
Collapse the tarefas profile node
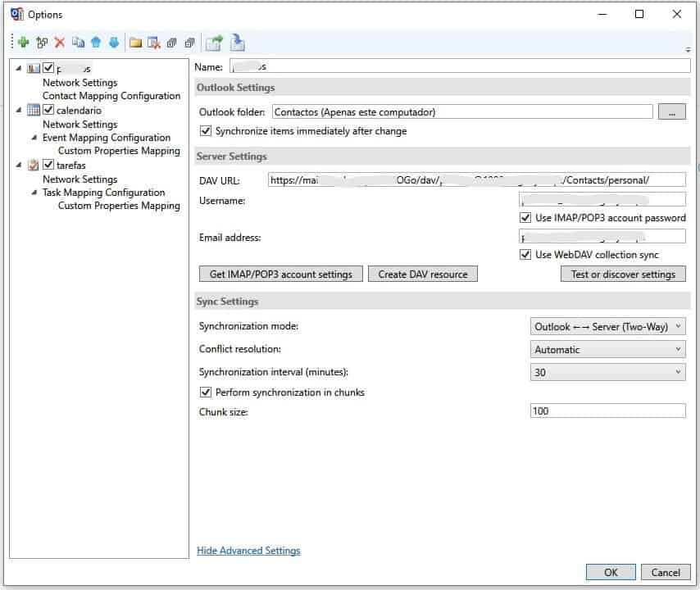(19, 165)
